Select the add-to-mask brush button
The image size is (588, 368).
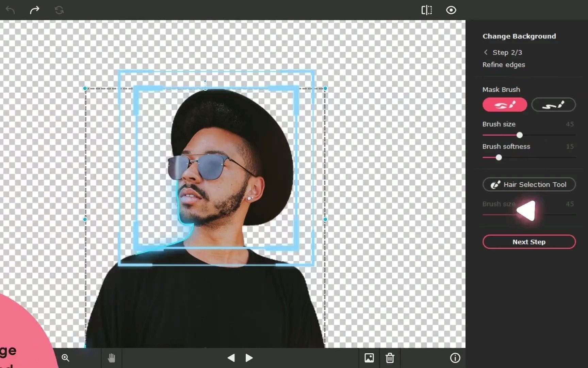(505, 105)
